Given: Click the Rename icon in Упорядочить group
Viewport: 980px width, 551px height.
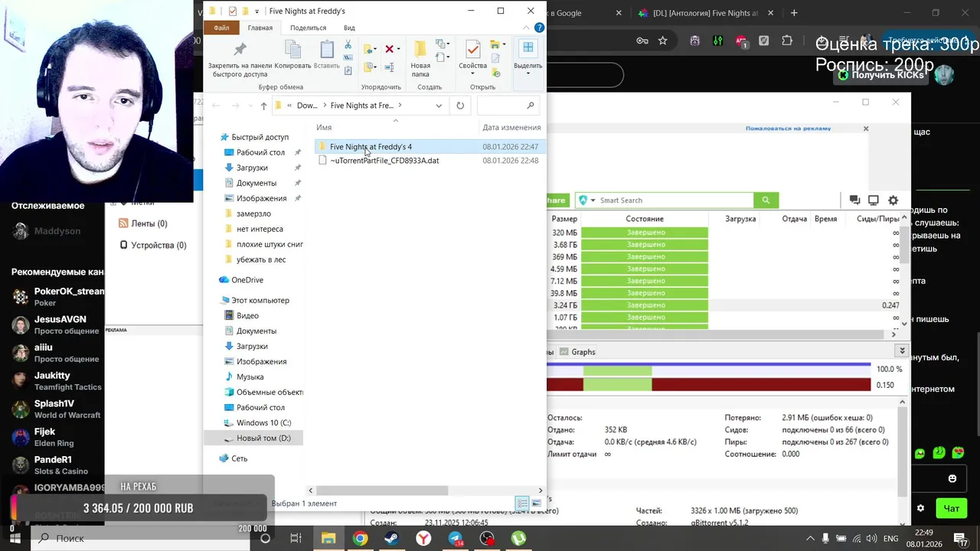Looking at the screenshot, I should (x=389, y=68).
